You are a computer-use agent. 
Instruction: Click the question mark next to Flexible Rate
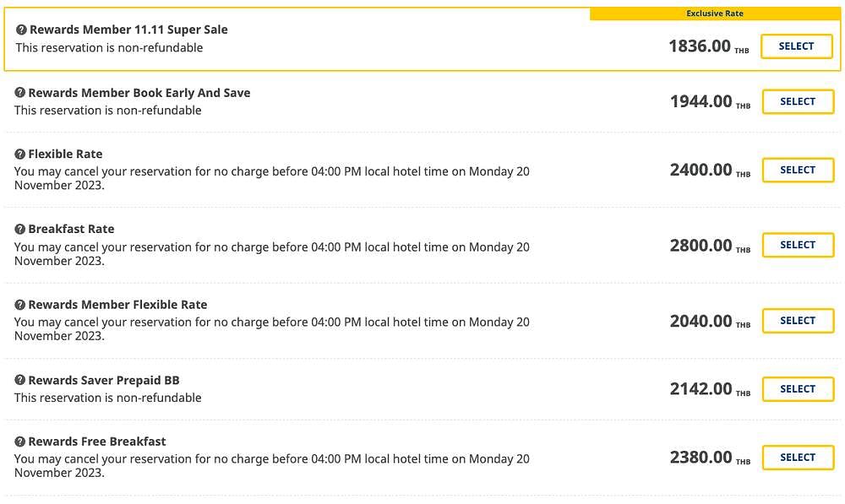coord(20,154)
